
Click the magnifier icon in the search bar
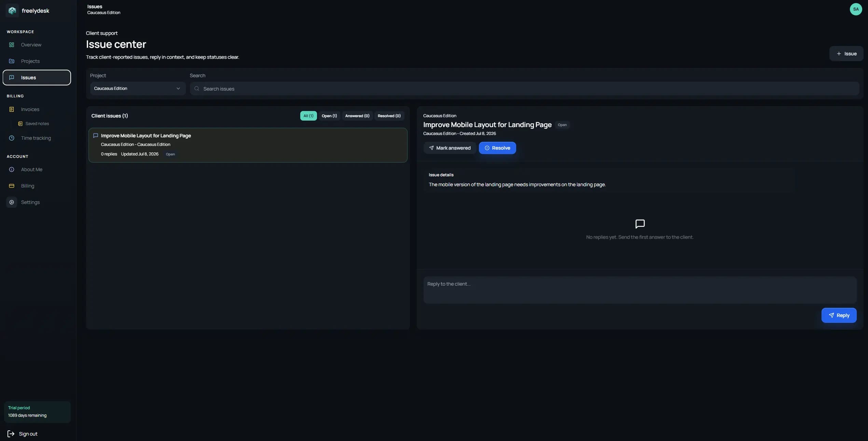click(x=197, y=89)
